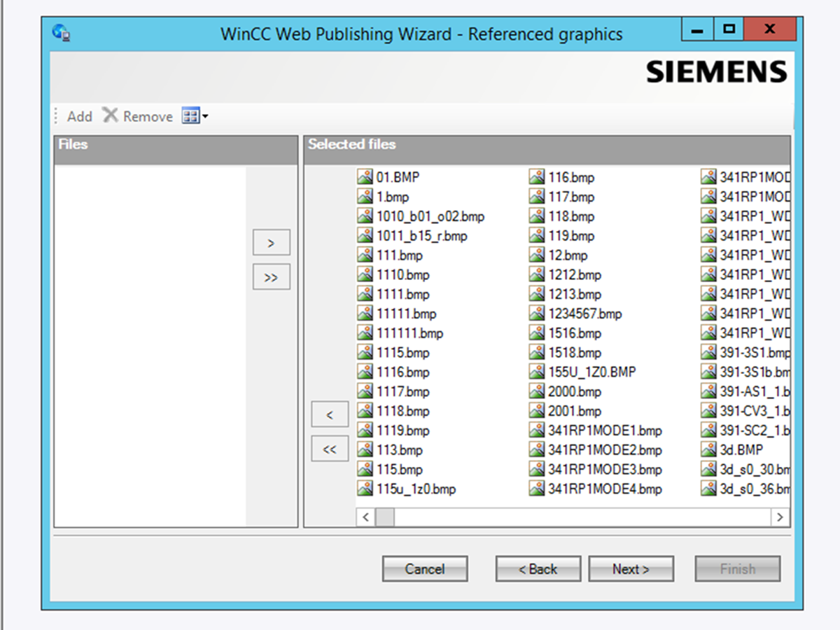Click the image icon for 117.bmp
Screen dimensions: 840x630
[537, 197]
